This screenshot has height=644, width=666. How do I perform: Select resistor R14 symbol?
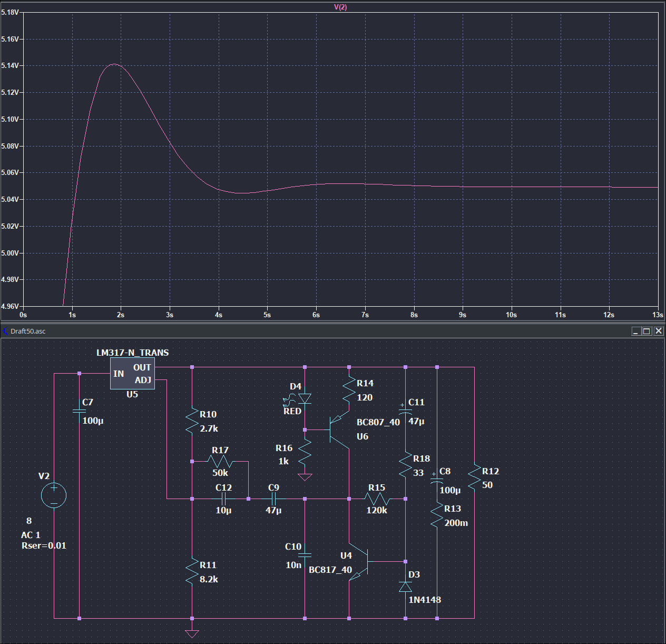click(349, 391)
